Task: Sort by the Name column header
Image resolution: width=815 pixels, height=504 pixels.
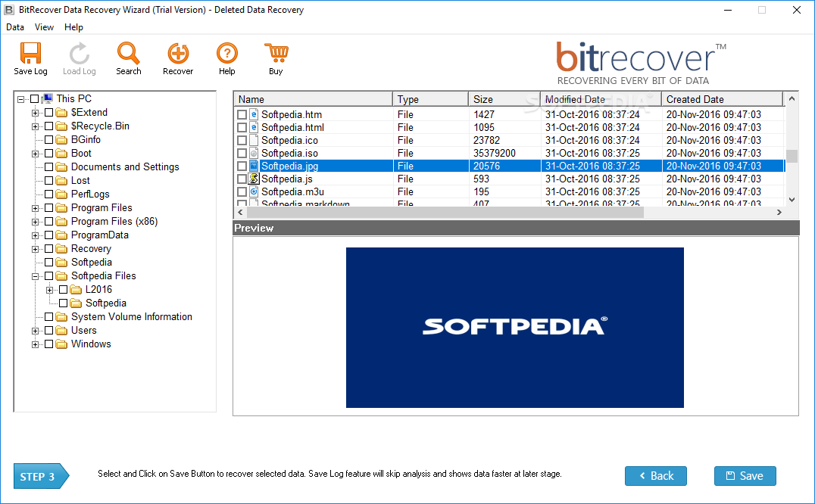Action: tap(314, 99)
